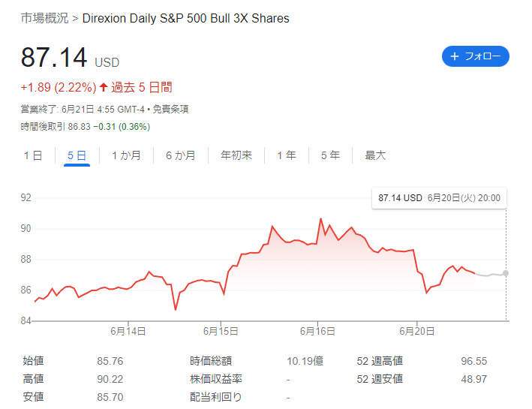532x409 pixels.
Task: Switch to the 6か月 range tab
Action: (x=181, y=155)
